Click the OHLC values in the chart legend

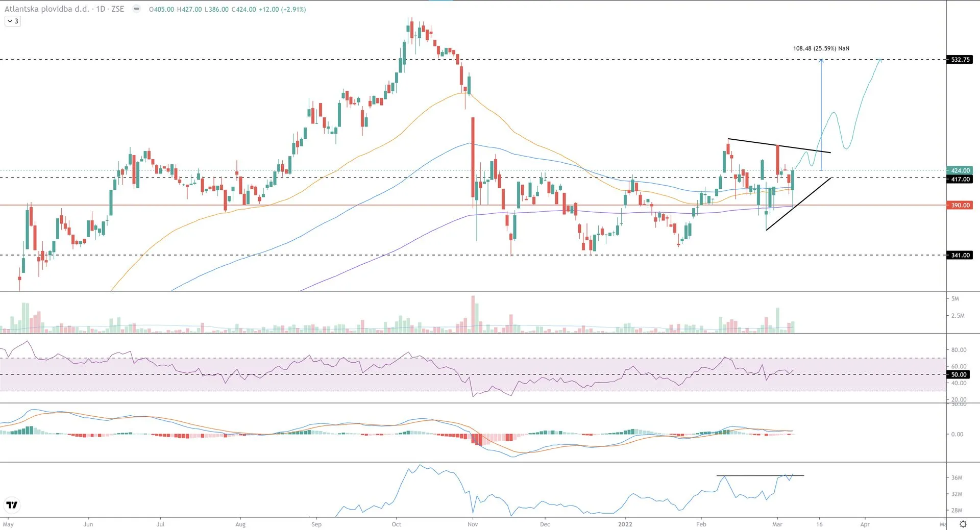(227, 9)
